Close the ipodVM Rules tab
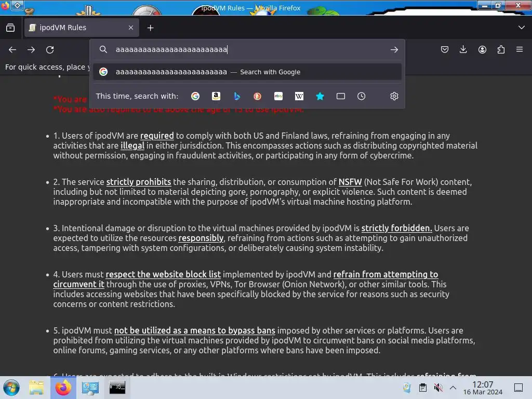 pos(131,28)
